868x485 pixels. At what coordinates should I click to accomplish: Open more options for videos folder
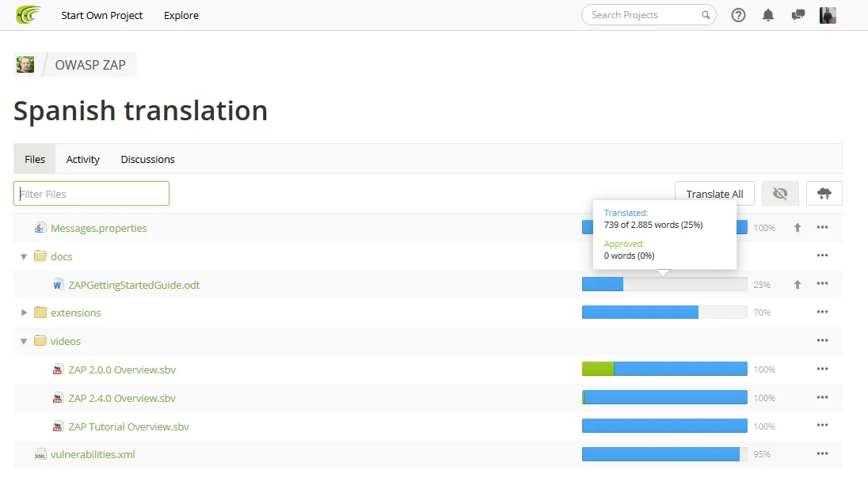[822, 340]
